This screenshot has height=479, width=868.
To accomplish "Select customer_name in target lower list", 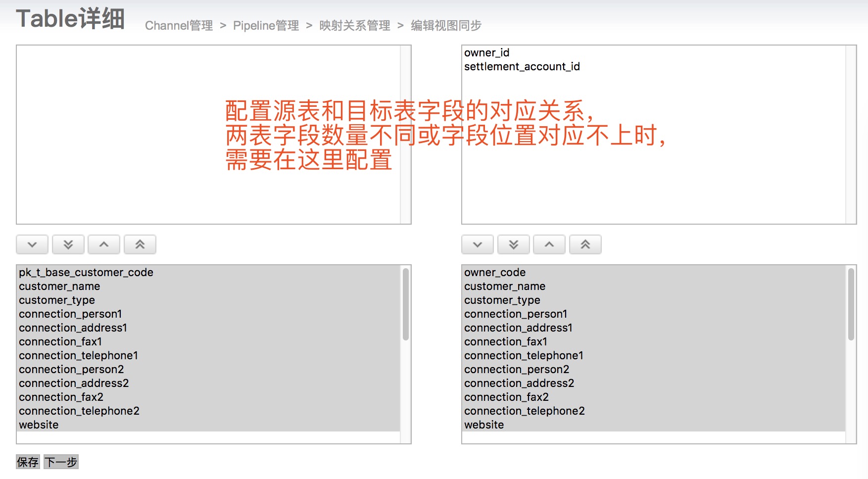I will pyautogui.click(x=654, y=286).
